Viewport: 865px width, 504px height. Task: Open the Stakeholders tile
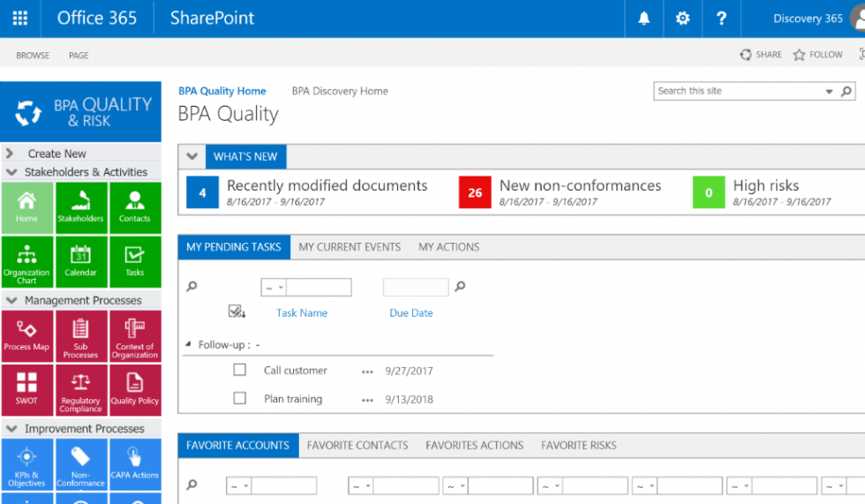[x=80, y=207]
